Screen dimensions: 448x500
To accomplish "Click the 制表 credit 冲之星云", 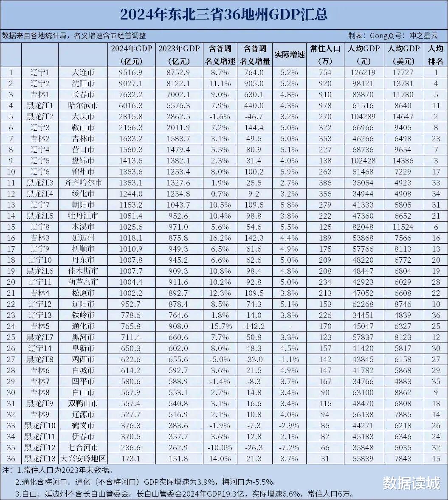I will [x=393, y=35].
